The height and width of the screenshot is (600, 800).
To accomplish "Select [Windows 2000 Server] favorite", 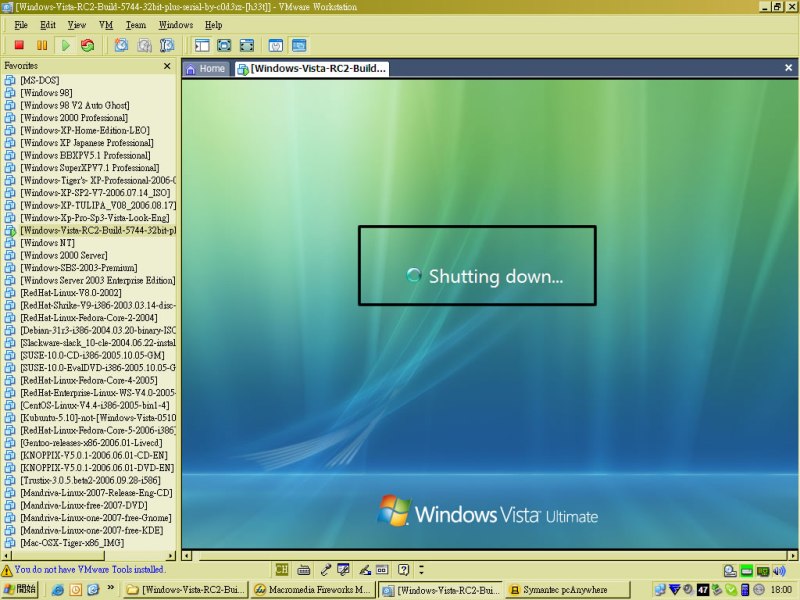I will pyautogui.click(x=64, y=255).
